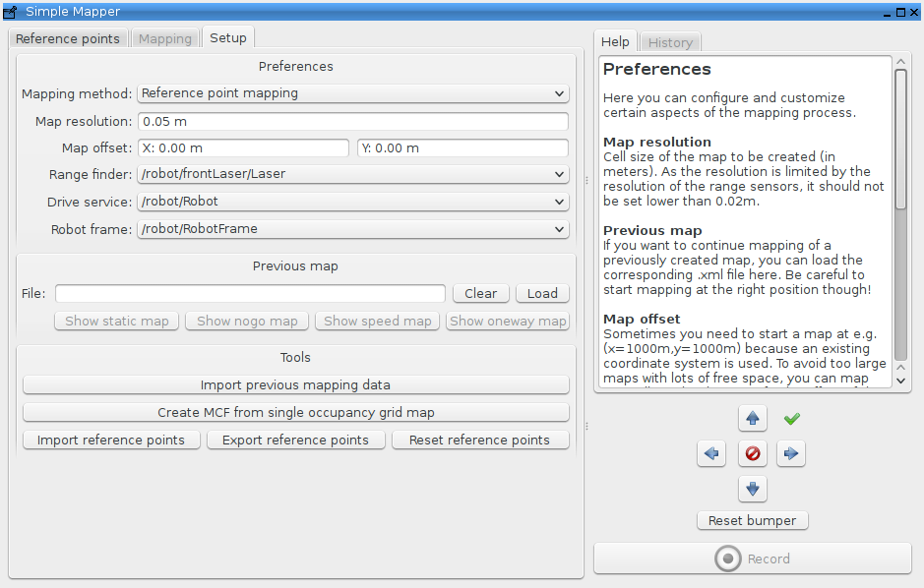The image size is (924, 588).
Task: Click the turn left arrow button
Action: pos(711,453)
